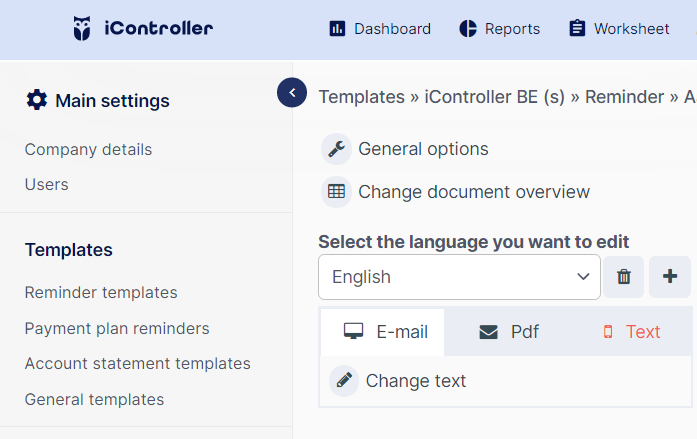Click pencil icon beside Change text
The height and width of the screenshot is (439, 697).
click(344, 381)
